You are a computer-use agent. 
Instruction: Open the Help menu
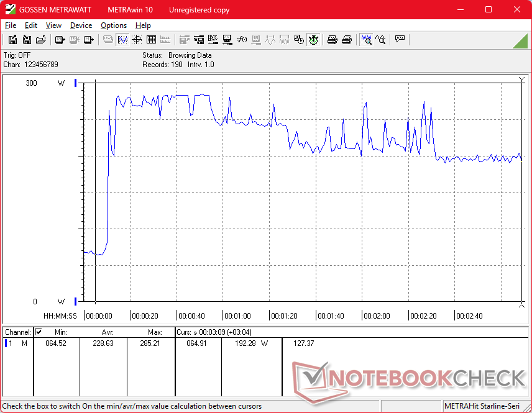click(x=143, y=25)
